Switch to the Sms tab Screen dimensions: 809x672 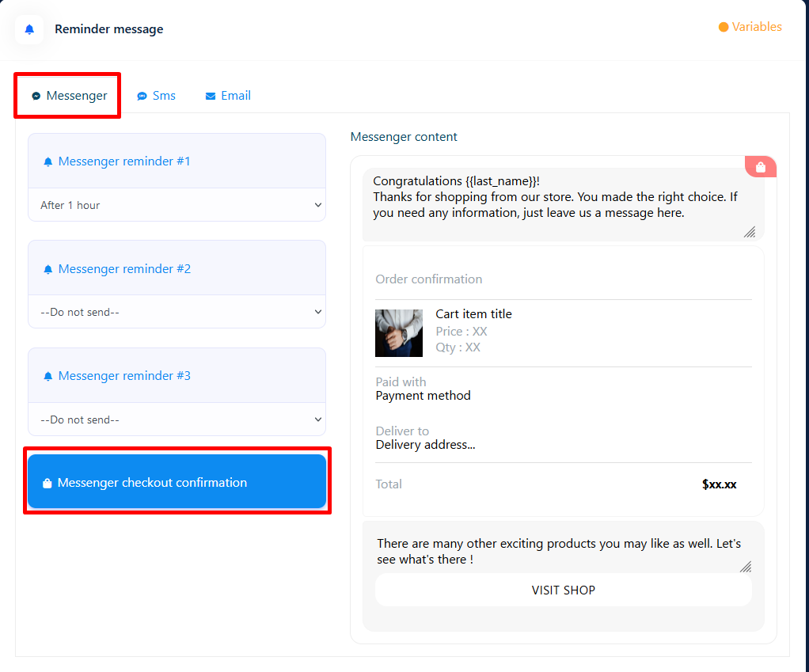click(x=163, y=96)
